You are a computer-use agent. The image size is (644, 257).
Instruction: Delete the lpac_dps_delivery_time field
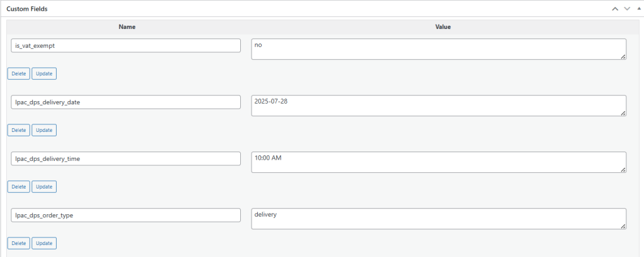point(19,187)
